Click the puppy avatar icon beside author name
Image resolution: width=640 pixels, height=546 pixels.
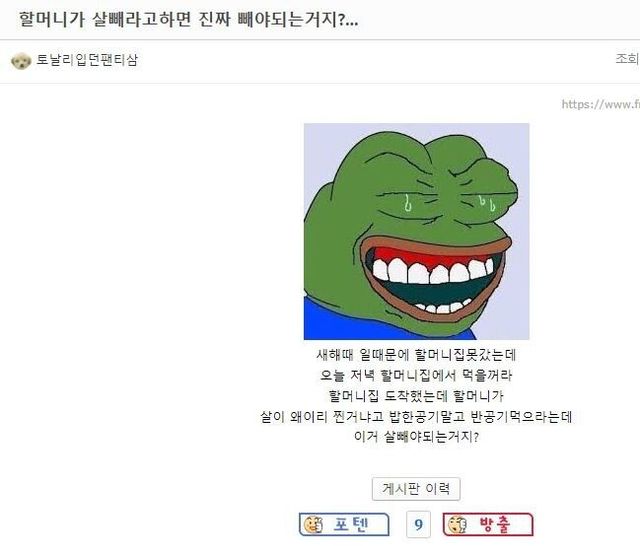21,61
